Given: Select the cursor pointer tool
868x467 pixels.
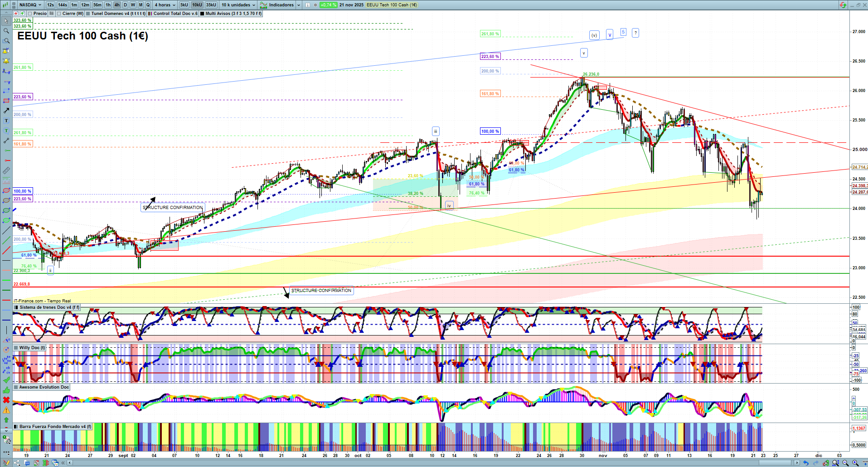Looking at the screenshot, I should coord(6,21).
